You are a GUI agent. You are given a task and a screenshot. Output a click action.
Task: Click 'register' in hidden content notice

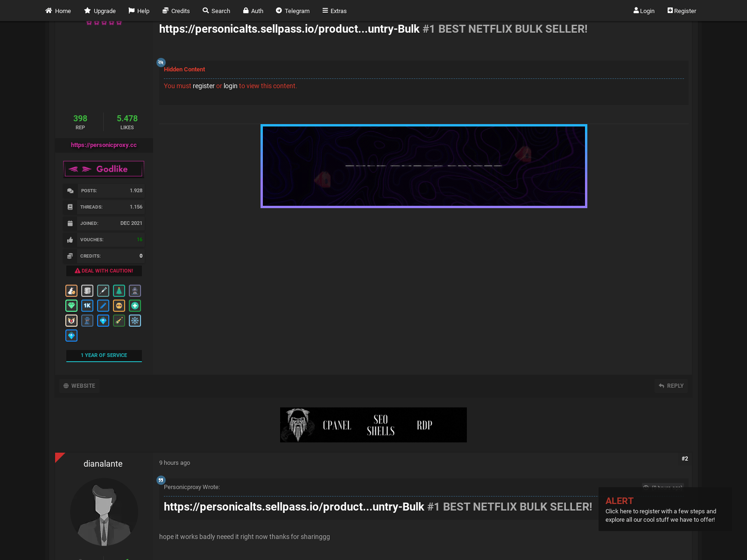204,86
